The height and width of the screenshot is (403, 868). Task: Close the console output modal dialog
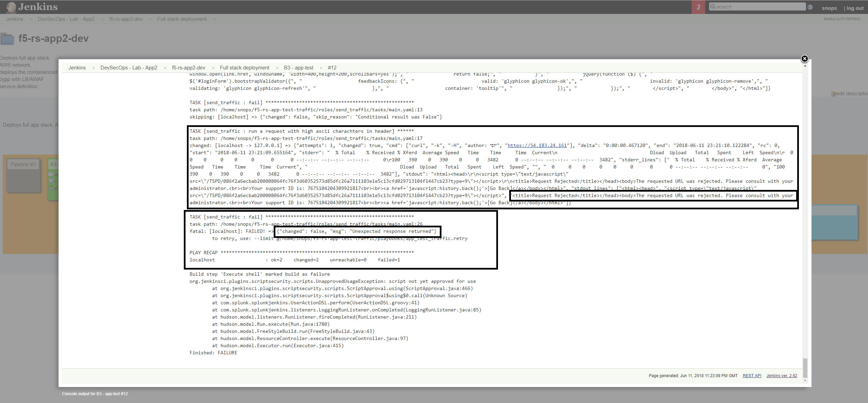804,59
